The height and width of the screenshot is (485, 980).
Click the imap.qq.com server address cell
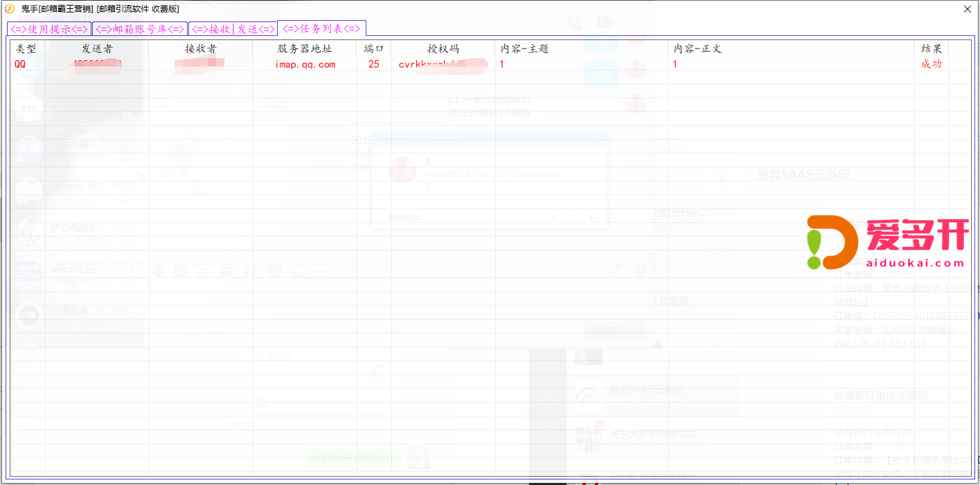[305, 64]
